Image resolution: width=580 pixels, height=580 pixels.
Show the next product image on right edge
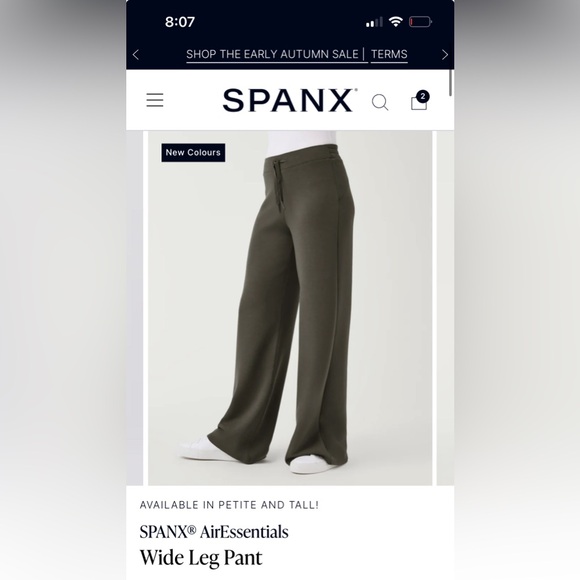[446, 308]
